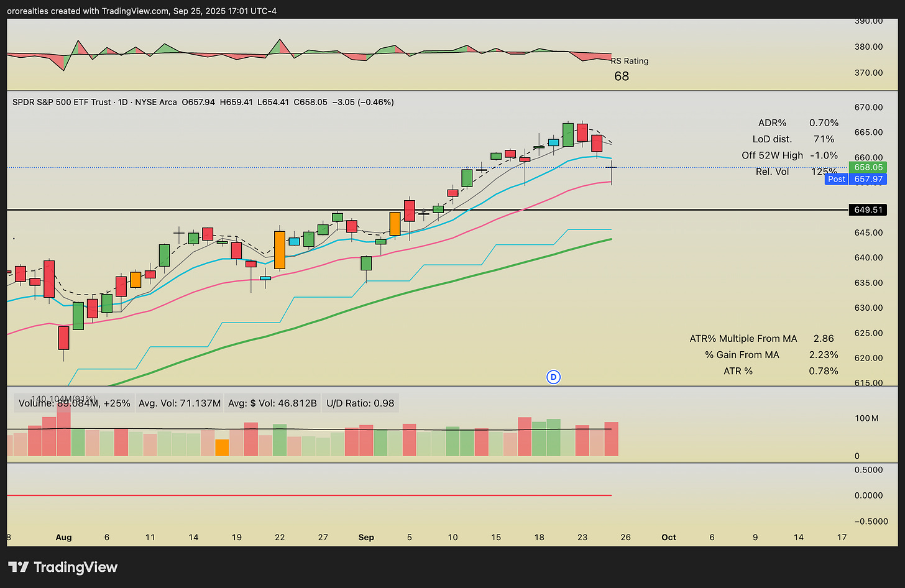The height and width of the screenshot is (588, 905).
Task: Click the 380.00 label on the RS pane axis
Action: point(868,47)
